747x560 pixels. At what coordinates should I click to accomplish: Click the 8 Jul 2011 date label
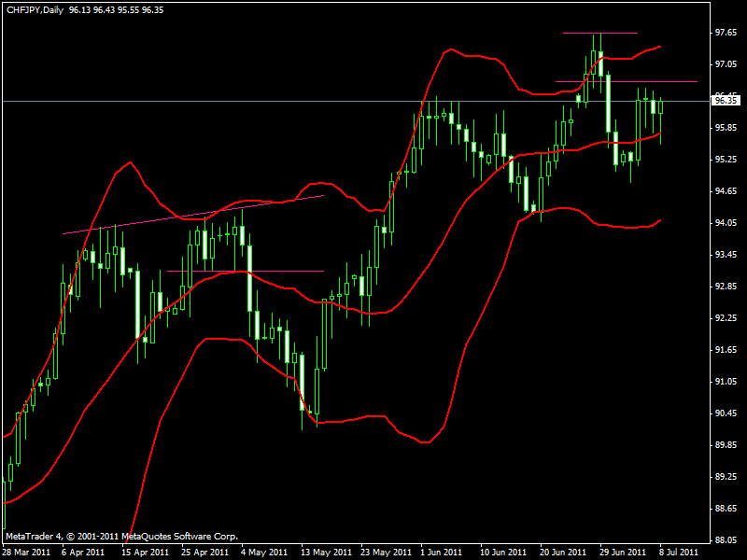(x=679, y=553)
